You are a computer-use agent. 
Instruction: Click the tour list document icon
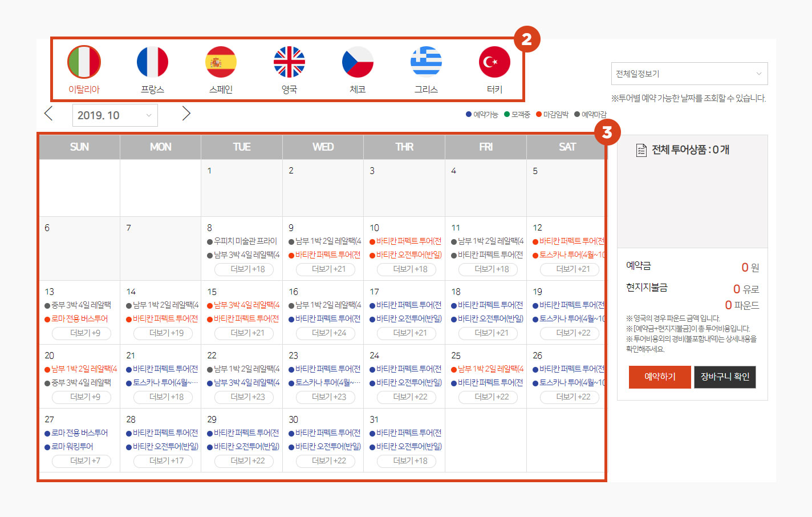coord(641,150)
